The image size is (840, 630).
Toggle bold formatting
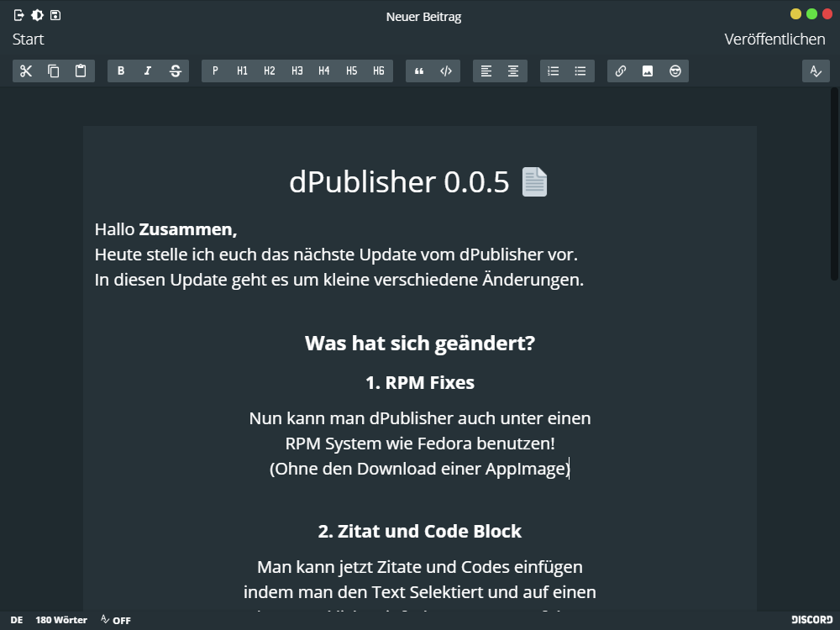[121, 71]
